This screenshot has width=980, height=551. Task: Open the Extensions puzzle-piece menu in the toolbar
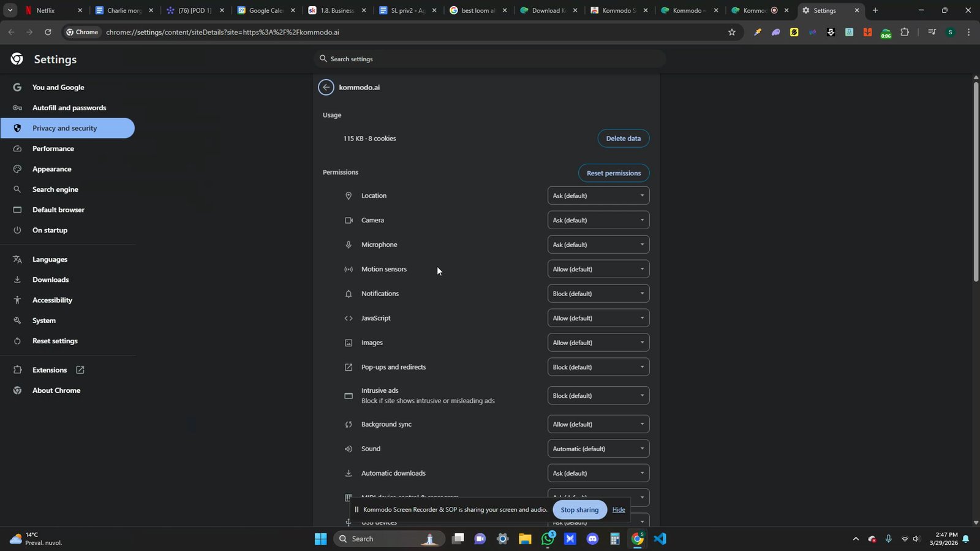905,32
